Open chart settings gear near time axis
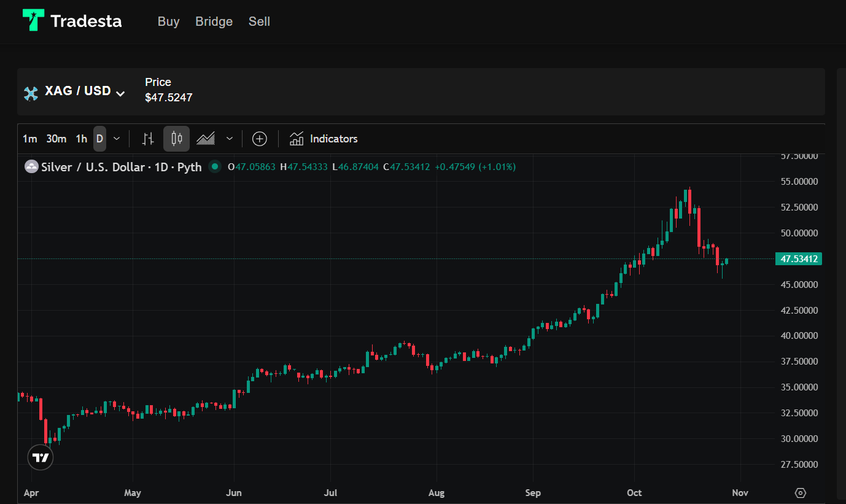This screenshot has height=504, width=846. 800,493
